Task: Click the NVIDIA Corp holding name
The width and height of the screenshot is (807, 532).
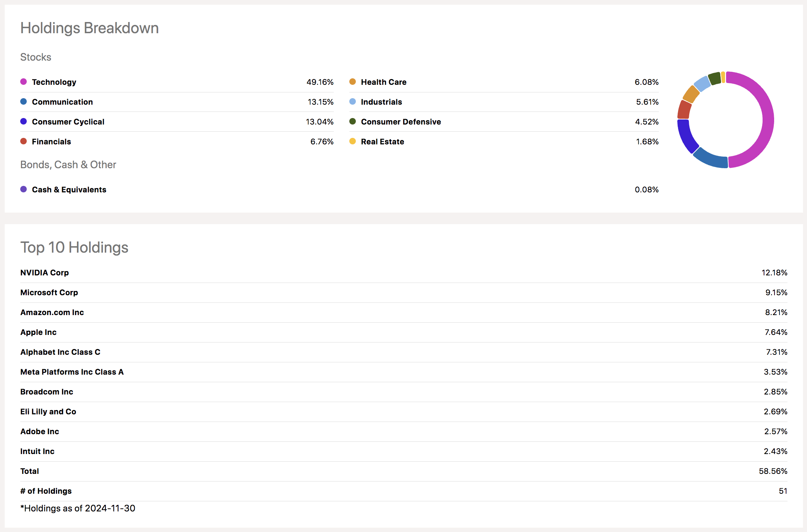Action: click(44, 272)
